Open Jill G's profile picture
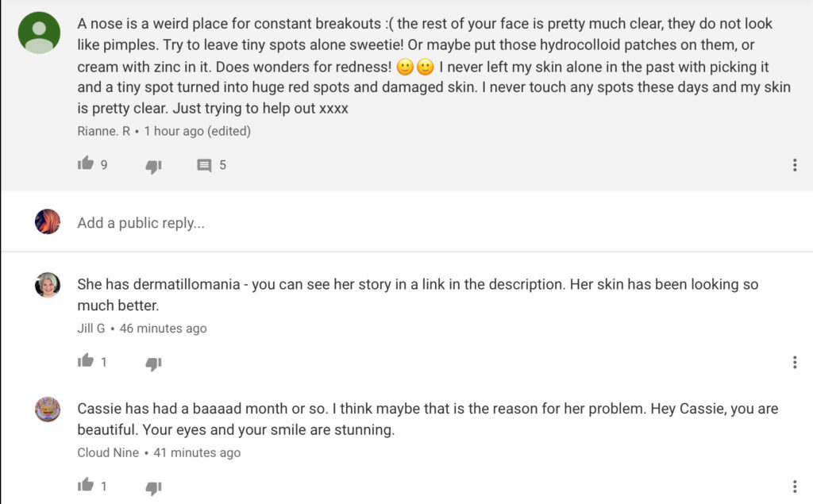Viewport: 813px width, 504px height. point(48,285)
